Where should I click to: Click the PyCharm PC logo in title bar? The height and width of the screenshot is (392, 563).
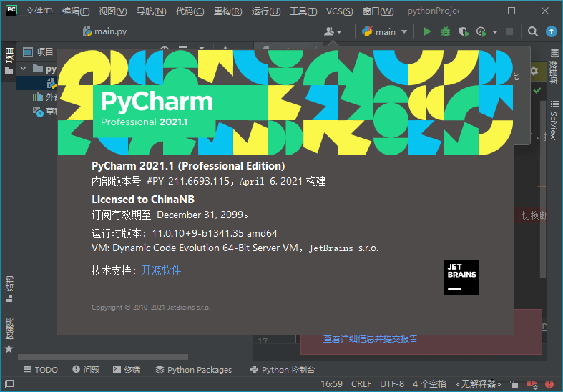pyautogui.click(x=11, y=11)
